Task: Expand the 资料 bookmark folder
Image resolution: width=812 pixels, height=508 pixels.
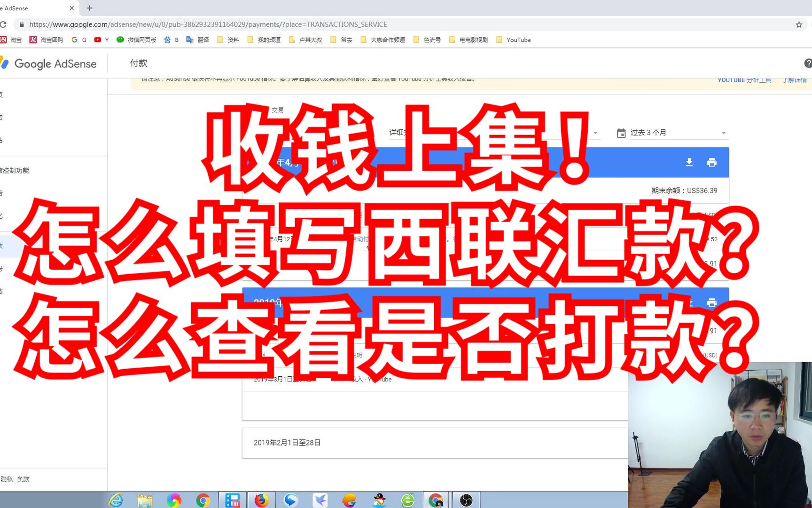Action: 228,40
